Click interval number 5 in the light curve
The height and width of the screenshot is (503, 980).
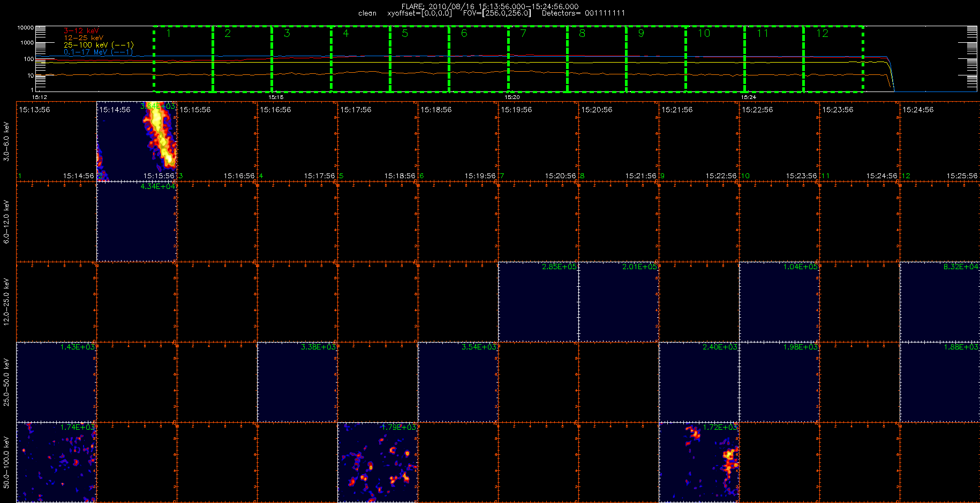pos(419,59)
